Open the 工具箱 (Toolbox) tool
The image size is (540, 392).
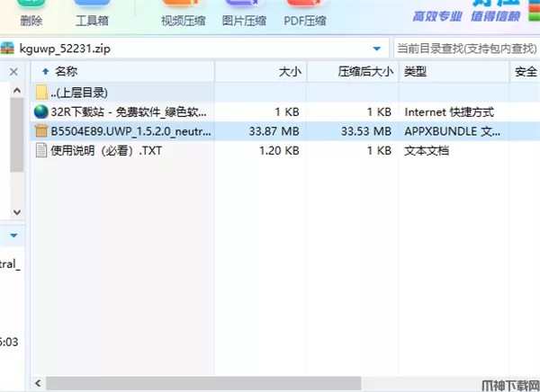tap(93, 14)
